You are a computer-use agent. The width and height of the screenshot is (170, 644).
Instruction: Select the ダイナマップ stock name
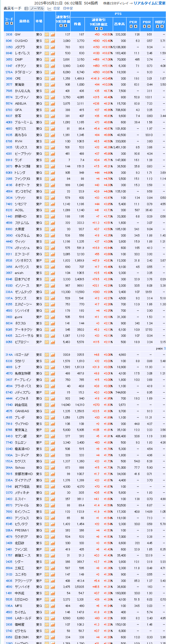[x=23, y=480]
